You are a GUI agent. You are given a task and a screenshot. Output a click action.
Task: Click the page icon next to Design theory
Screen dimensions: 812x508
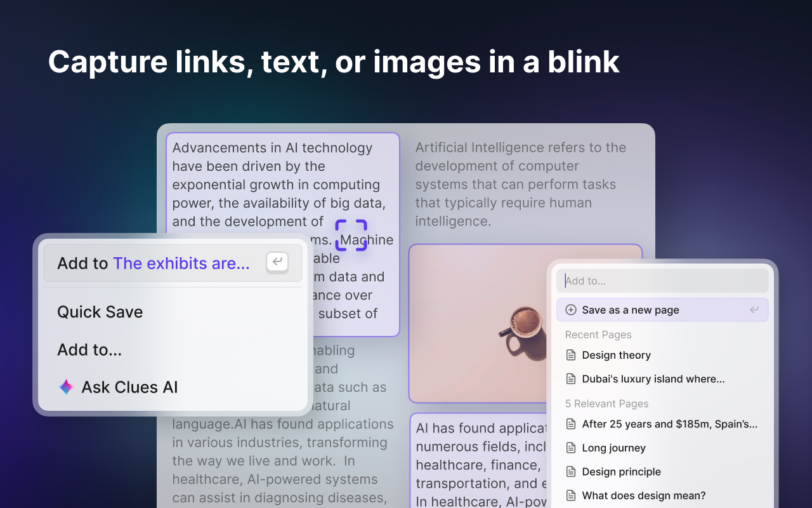[x=571, y=355]
